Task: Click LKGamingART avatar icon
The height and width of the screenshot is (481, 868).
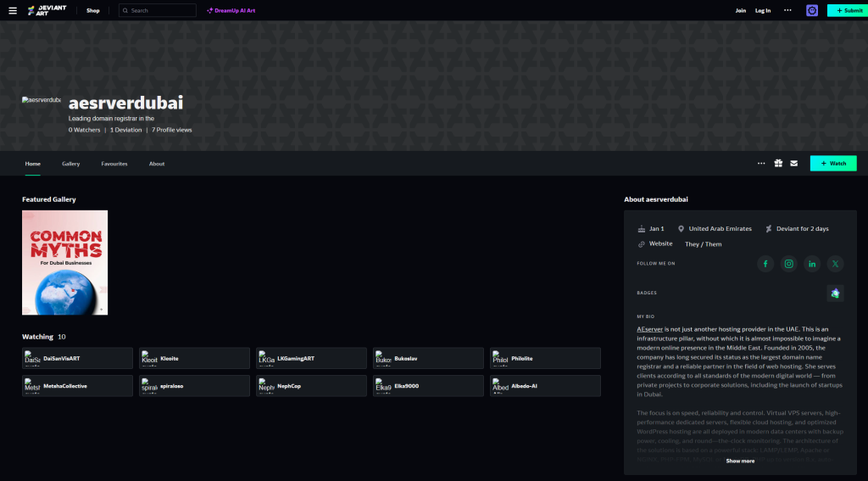Action: 266,359
